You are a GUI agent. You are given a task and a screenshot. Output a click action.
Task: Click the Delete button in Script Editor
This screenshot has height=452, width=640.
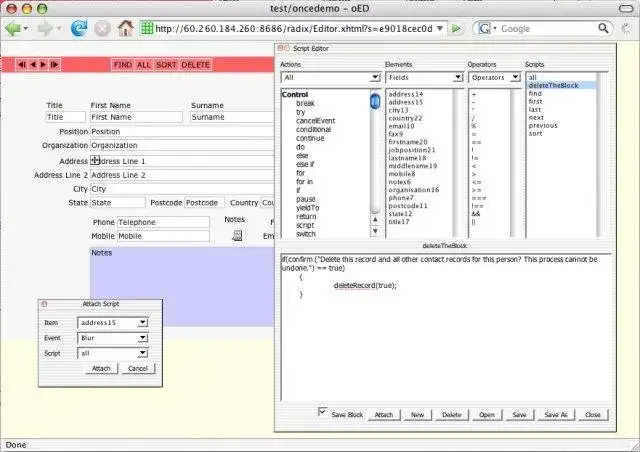(451, 415)
